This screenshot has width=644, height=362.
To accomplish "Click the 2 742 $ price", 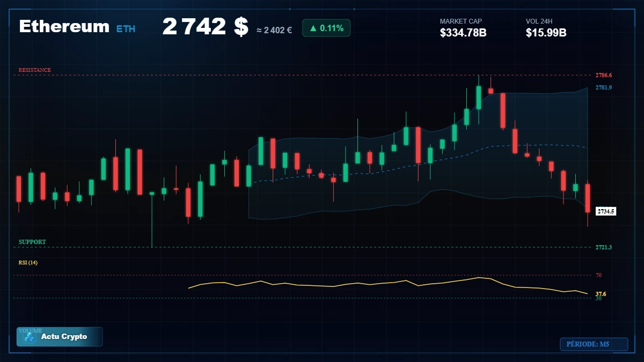I will (x=206, y=27).
